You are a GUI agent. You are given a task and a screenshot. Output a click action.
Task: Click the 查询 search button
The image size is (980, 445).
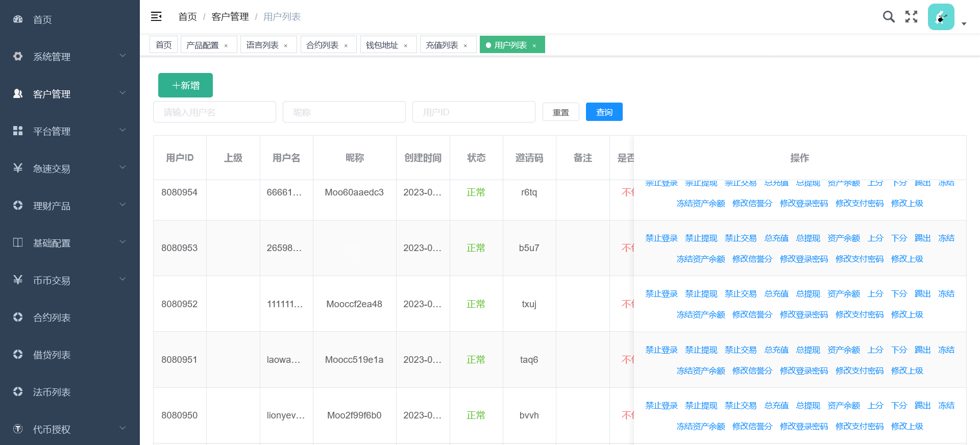coord(604,112)
